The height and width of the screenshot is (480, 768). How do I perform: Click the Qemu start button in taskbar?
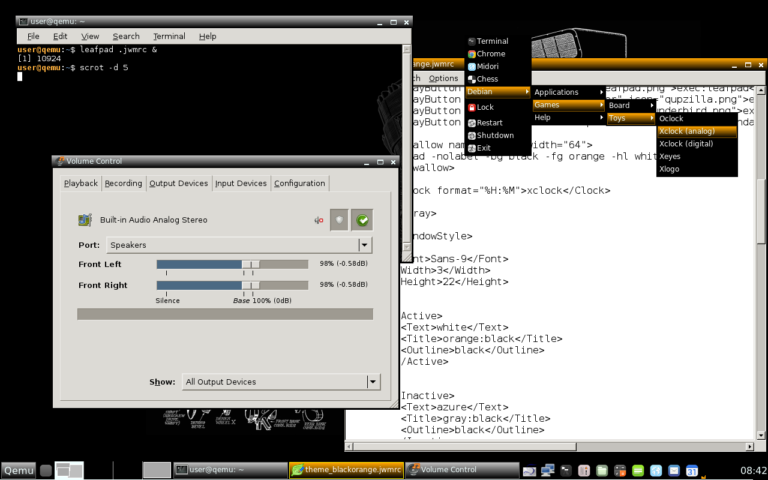[20, 470]
